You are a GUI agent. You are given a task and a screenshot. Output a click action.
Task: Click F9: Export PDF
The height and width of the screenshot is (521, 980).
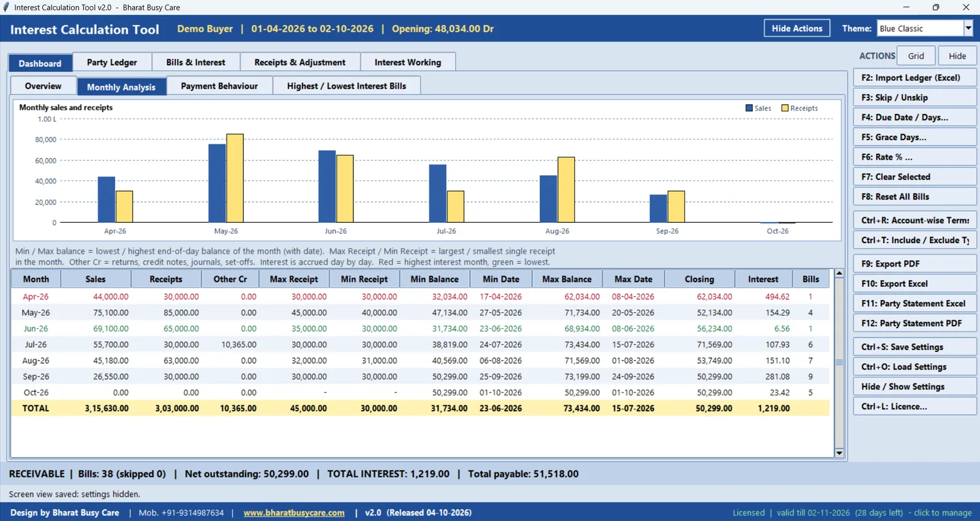pyautogui.click(x=914, y=264)
